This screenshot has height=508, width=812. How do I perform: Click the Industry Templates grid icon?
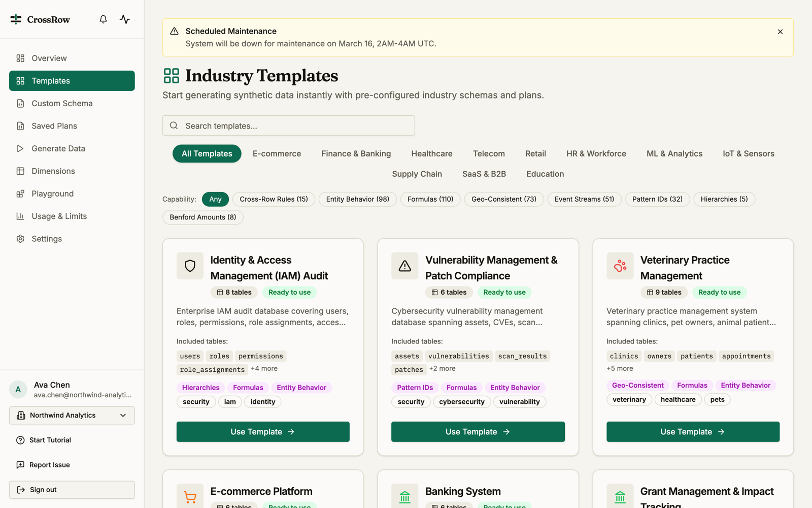(x=172, y=76)
